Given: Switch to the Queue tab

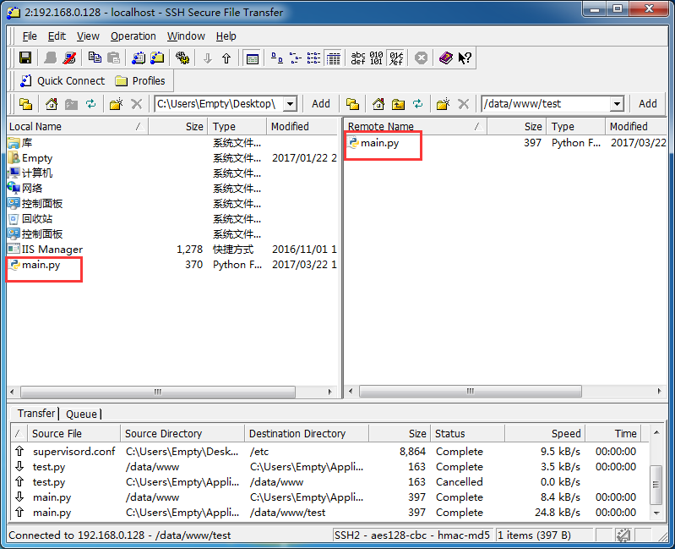Looking at the screenshot, I should tap(81, 414).
